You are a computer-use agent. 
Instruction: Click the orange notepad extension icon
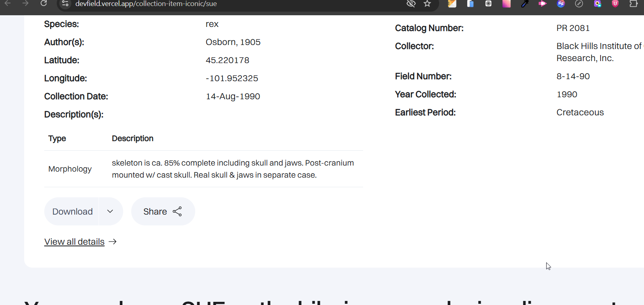(x=452, y=4)
